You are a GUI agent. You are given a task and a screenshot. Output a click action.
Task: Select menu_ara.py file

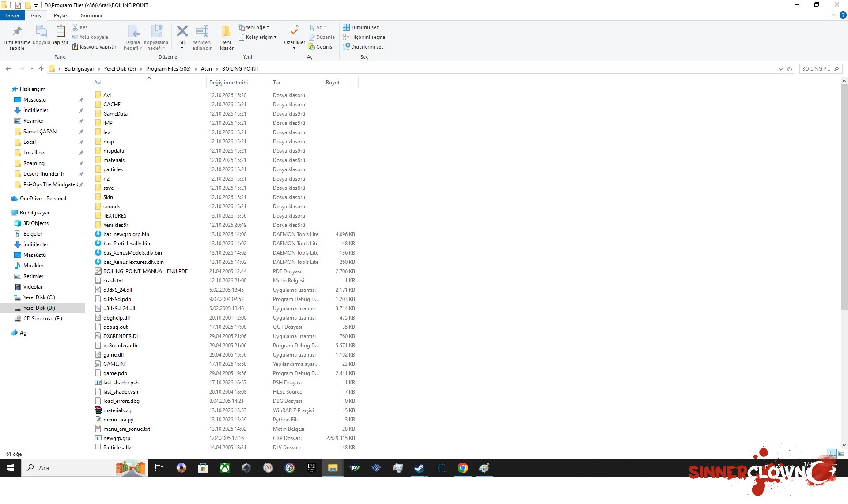(118, 420)
